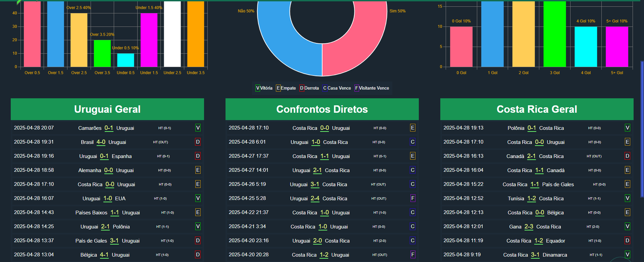Screen dimensions: 644x262
Task: Click the cyan 4 Gol bar
Action: [586, 47]
